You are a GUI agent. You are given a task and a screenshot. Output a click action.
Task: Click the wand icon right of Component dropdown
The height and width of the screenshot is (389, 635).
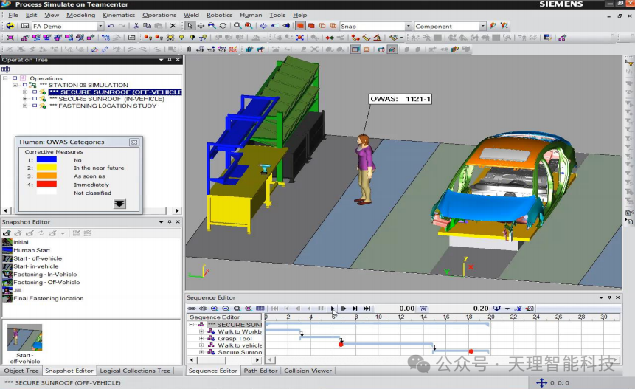click(493, 26)
